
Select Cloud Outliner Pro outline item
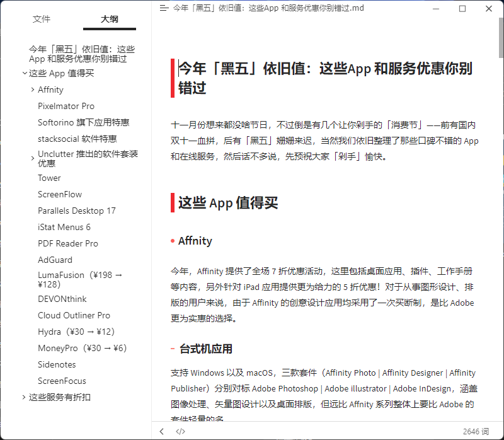click(x=74, y=316)
